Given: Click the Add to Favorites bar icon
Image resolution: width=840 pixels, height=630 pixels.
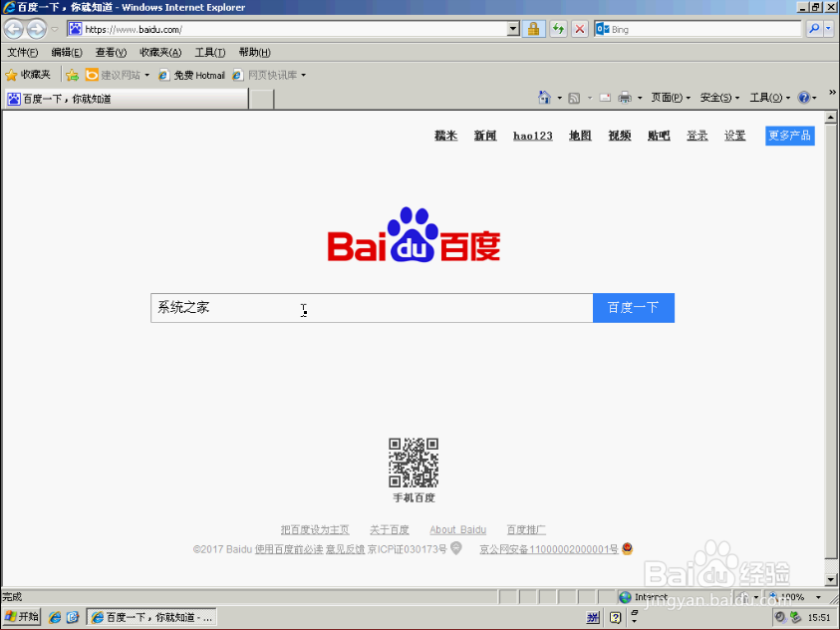Looking at the screenshot, I should tap(72, 75).
